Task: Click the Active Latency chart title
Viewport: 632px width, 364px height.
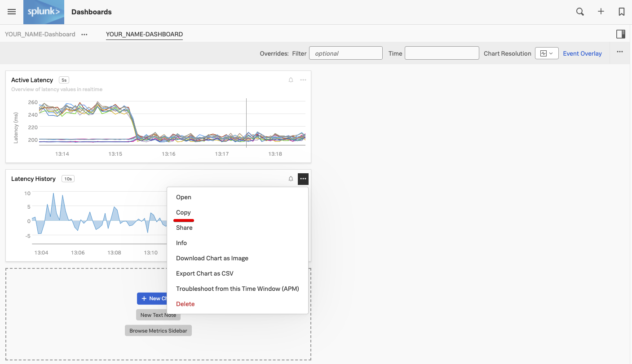Action: pyautogui.click(x=32, y=80)
